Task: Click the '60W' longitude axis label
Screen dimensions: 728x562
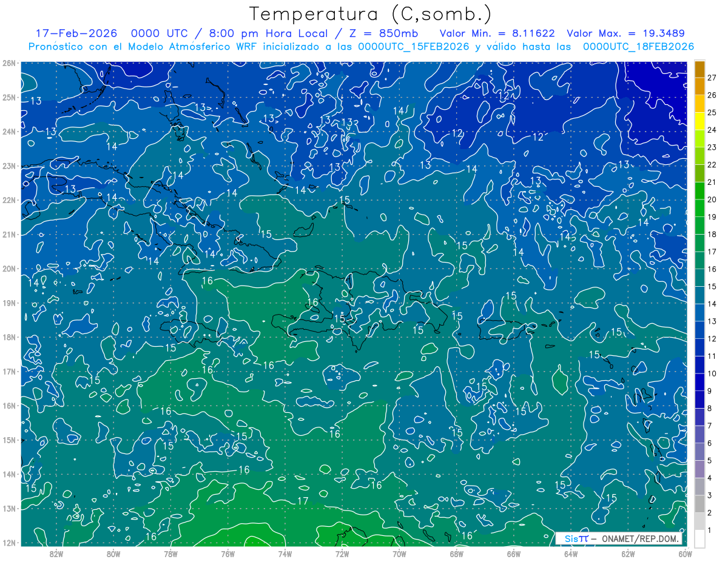Action: [685, 554]
